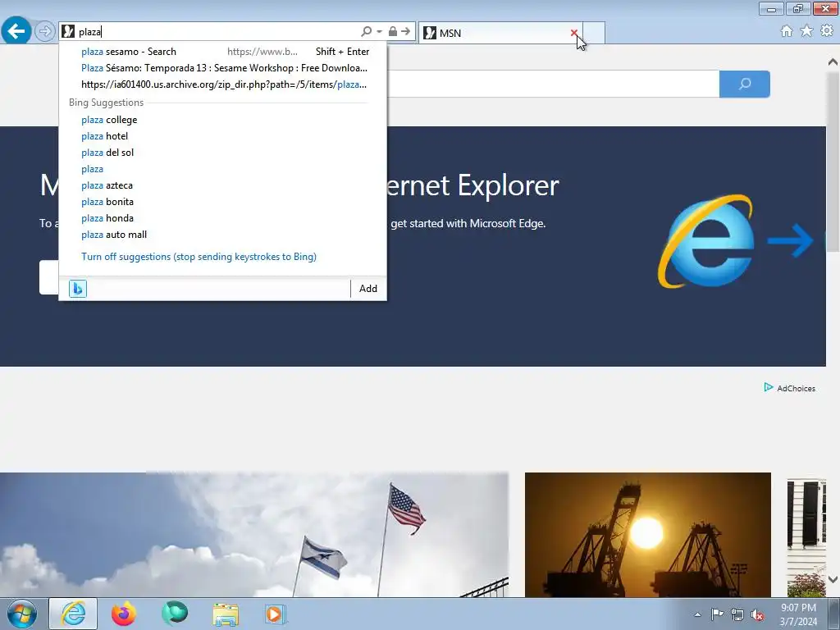Click the Forward navigation arrow button
840x630 pixels.
click(45, 31)
